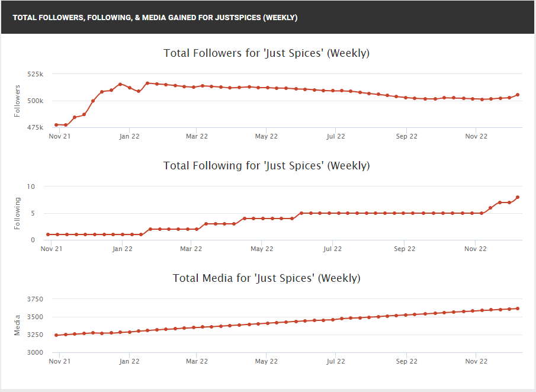Click "May 22" on the Following chart axis
The width and height of the screenshot is (536, 392).
click(262, 249)
